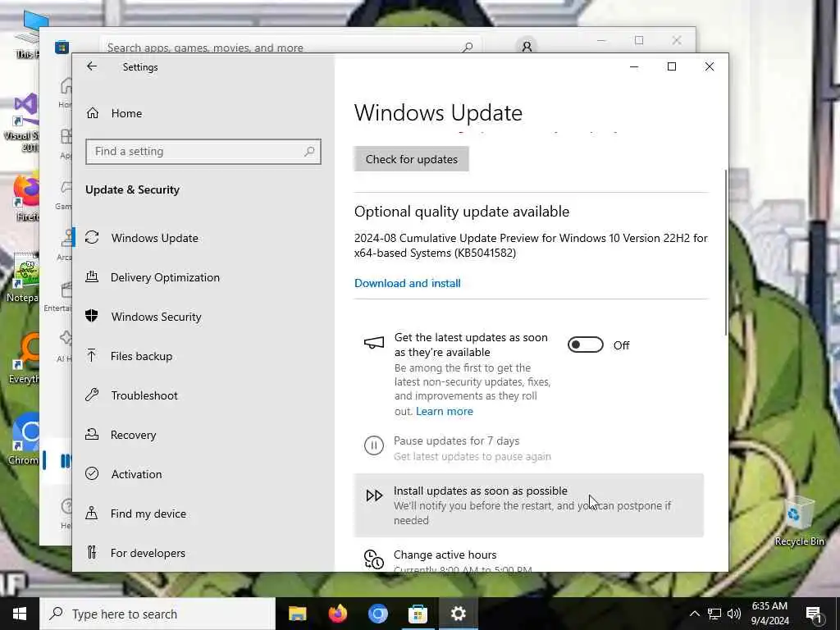Viewport: 840px width, 630px height.
Task: Click the network icon in system tray
Action: (x=714, y=614)
